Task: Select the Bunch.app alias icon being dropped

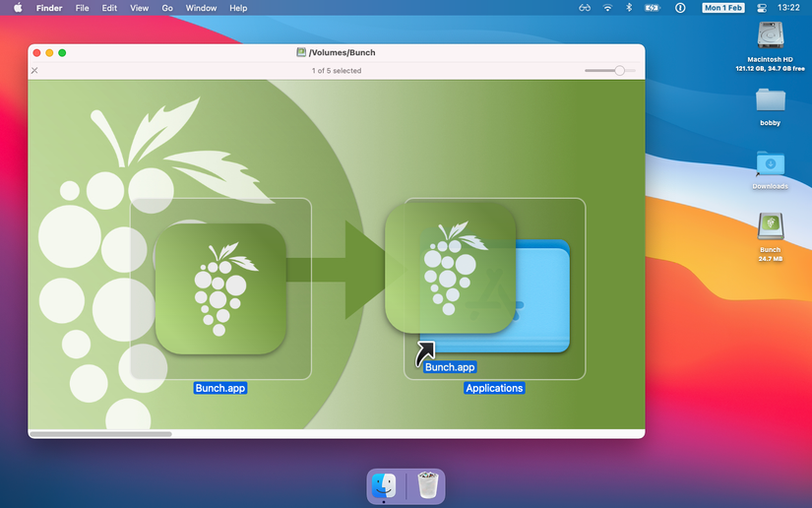Action: (x=450, y=268)
